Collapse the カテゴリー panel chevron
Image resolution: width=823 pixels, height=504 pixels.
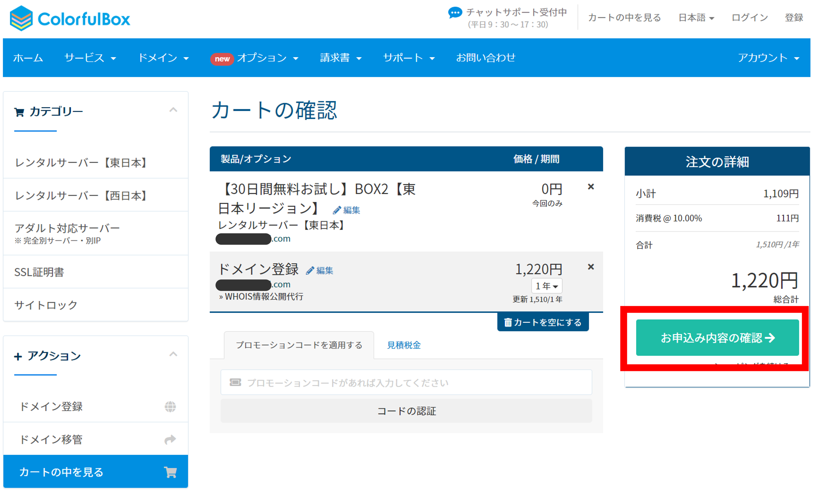click(173, 110)
